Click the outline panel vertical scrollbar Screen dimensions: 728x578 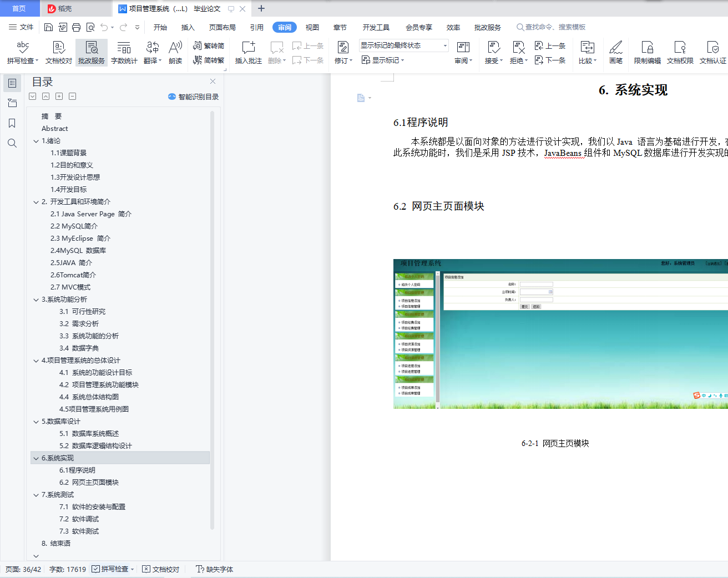212,321
